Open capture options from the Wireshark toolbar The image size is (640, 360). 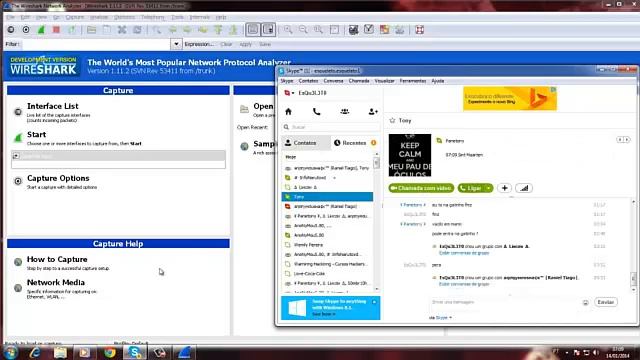tap(26, 30)
